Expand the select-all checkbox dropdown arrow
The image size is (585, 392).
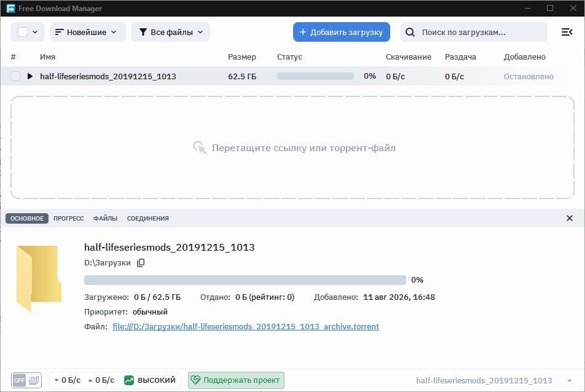coord(35,32)
